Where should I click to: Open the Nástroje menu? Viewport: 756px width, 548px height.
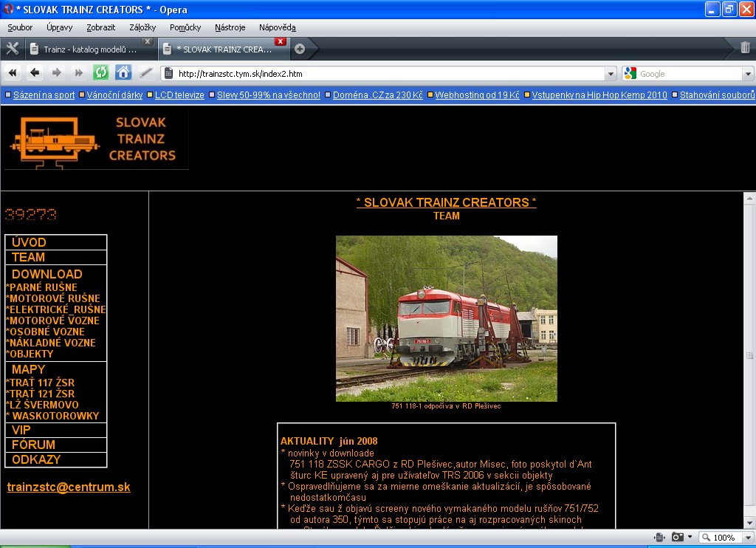click(x=230, y=27)
